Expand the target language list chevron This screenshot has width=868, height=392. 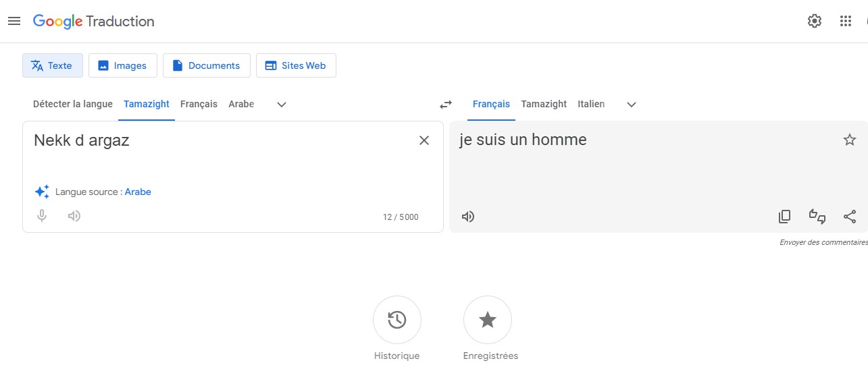pyautogui.click(x=632, y=105)
